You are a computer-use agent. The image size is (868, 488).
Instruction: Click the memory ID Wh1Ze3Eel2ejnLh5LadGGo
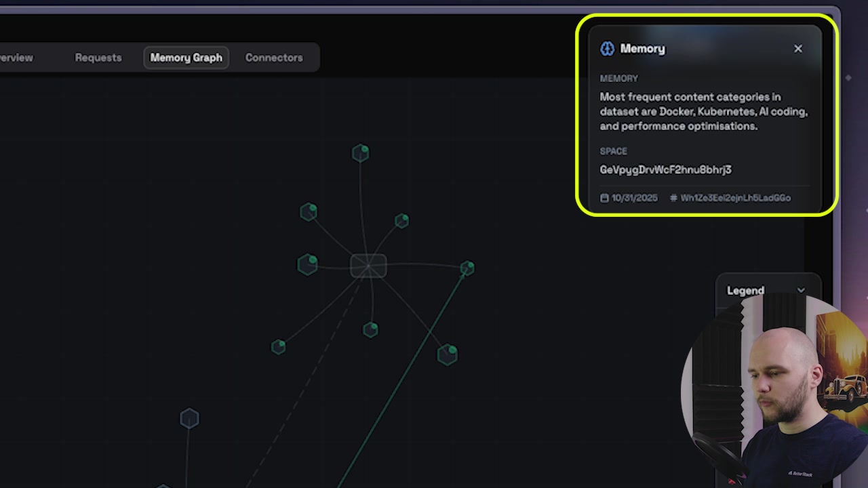coord(736,198)
